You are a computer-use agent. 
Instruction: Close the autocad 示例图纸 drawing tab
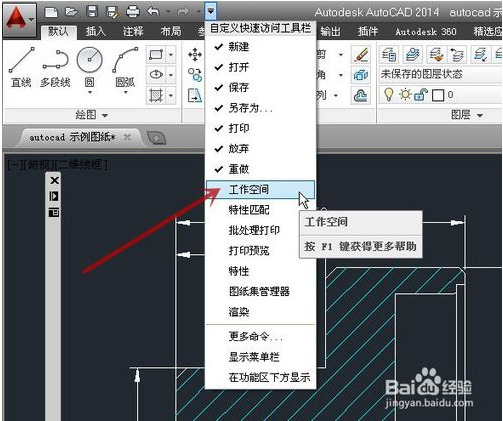127,137
